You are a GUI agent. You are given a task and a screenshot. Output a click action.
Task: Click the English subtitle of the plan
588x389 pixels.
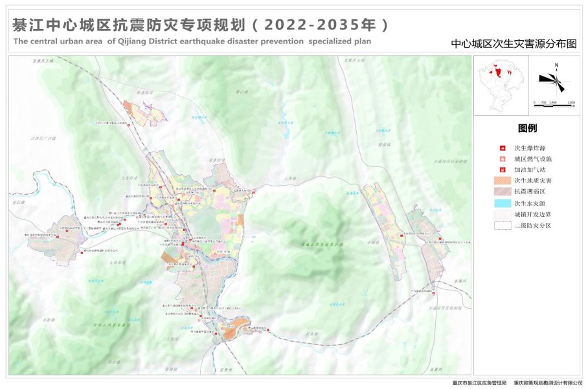(192, 41)
